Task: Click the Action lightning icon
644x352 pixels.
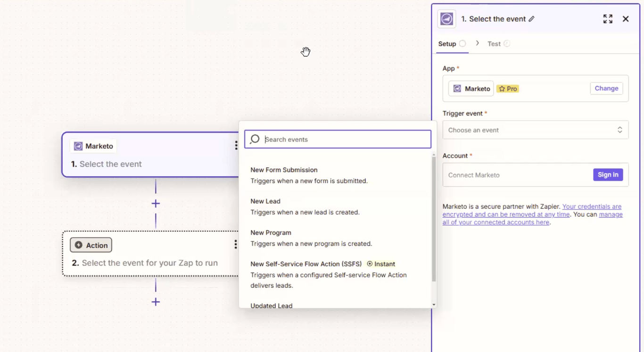Action: pos(79,245)
